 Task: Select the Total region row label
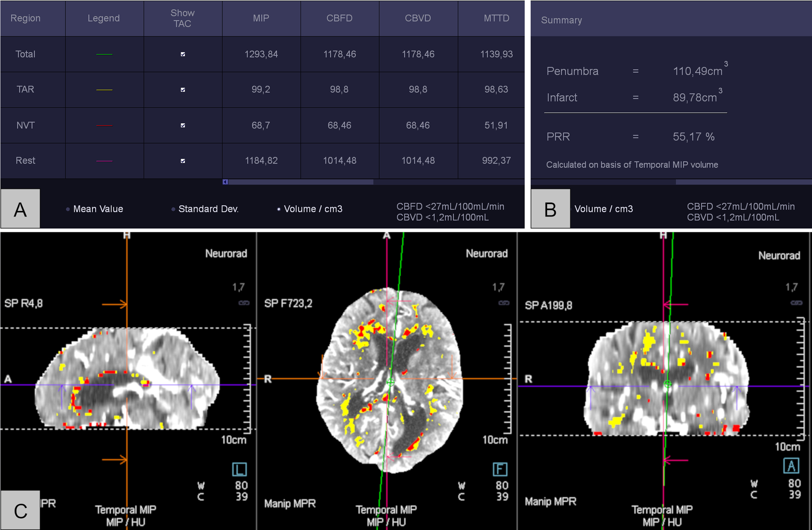click(x=25, y=54)
